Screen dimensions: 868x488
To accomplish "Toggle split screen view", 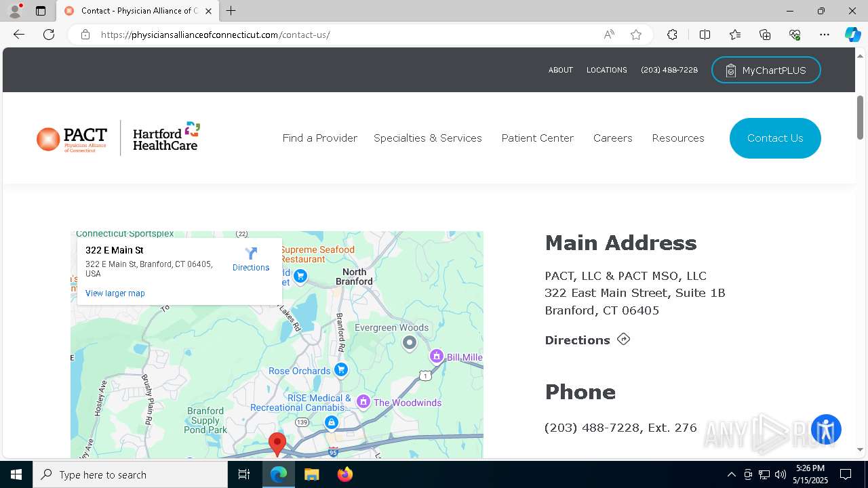I will click(705, 35).
